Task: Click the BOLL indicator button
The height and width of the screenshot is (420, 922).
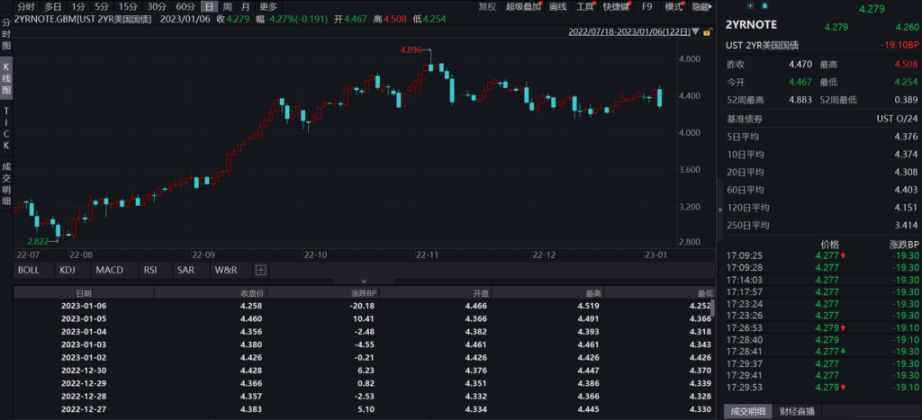Action: point(29,270)
